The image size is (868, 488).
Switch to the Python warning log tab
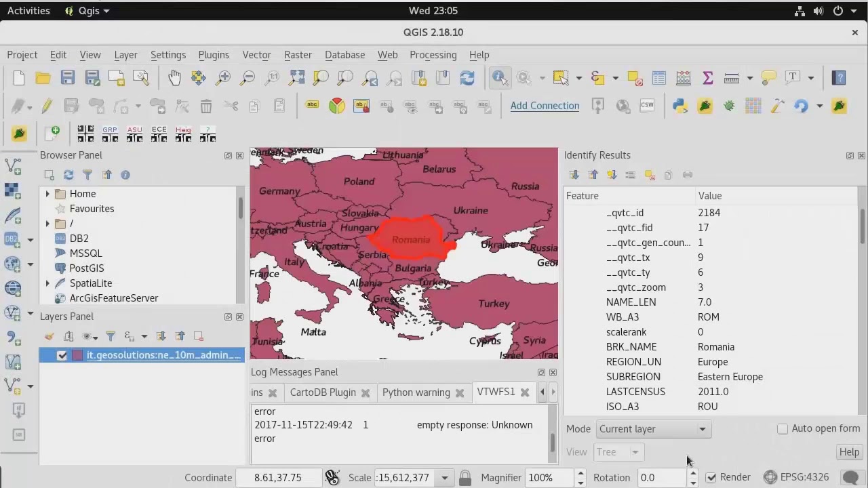[416, 392]
